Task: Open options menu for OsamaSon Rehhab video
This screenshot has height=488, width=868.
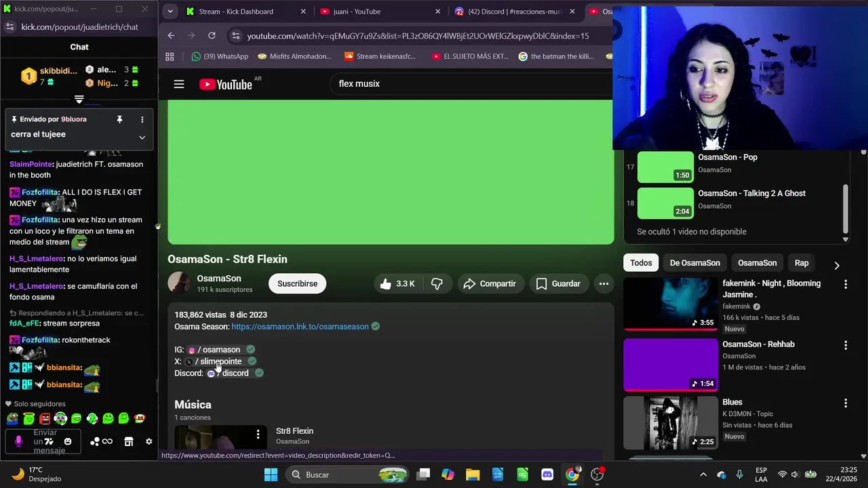Action: (846, 346)
